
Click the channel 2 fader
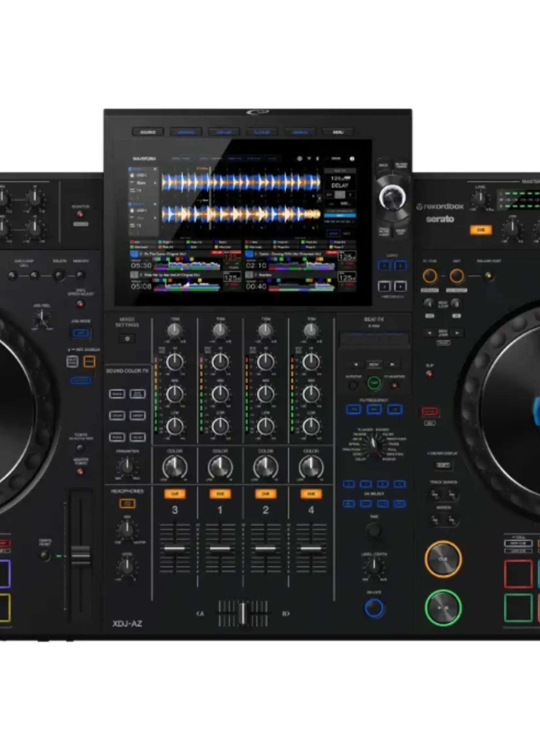[265, 548]
